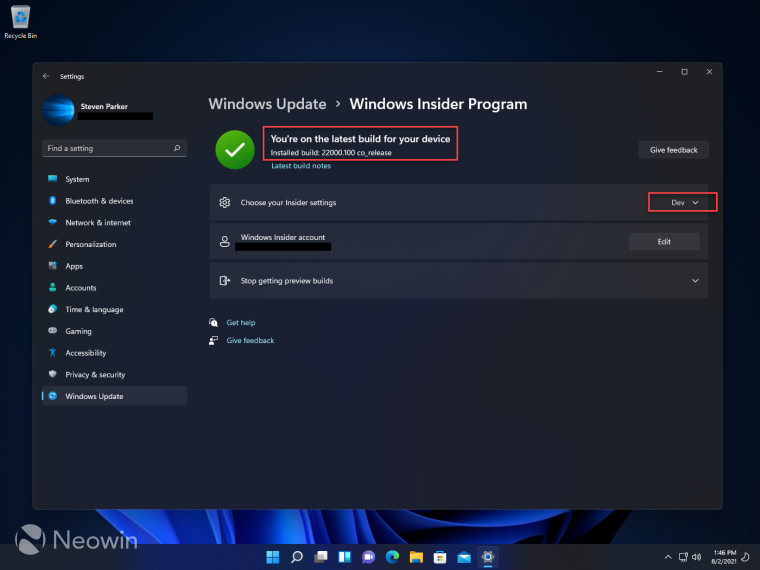Image resolution: width=760 pixels, height=570 pixels.
Task: Open Gaming settings
Action: click(114, 331)
